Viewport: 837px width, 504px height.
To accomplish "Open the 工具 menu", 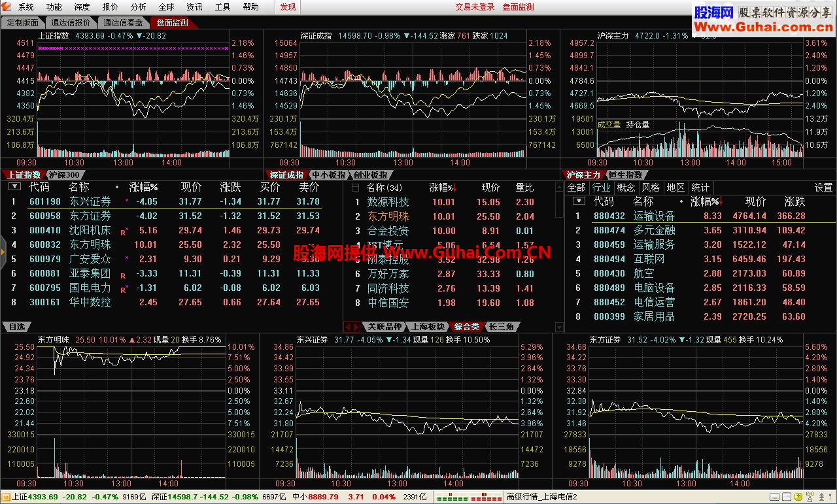I will coord(222,7).
